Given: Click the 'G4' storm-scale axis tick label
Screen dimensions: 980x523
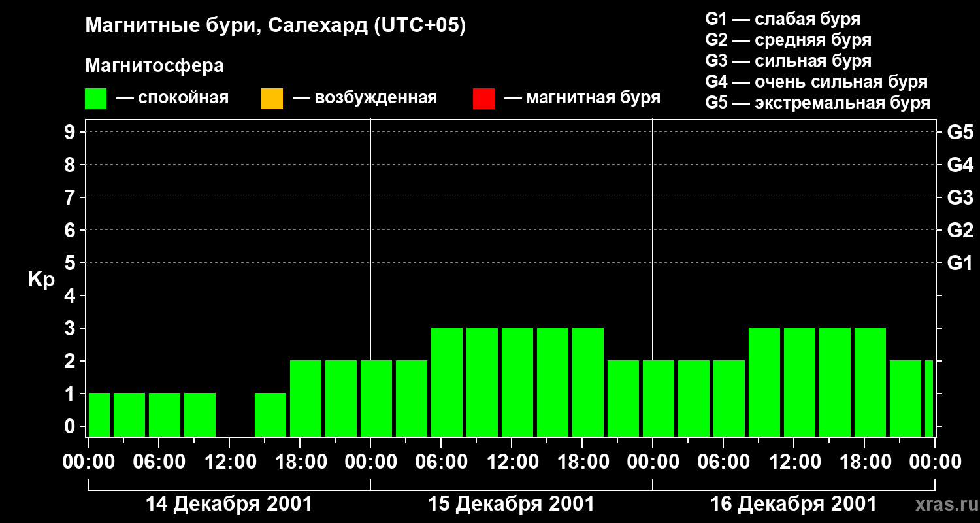Looking at the screenshot, I should click(960, 165).
